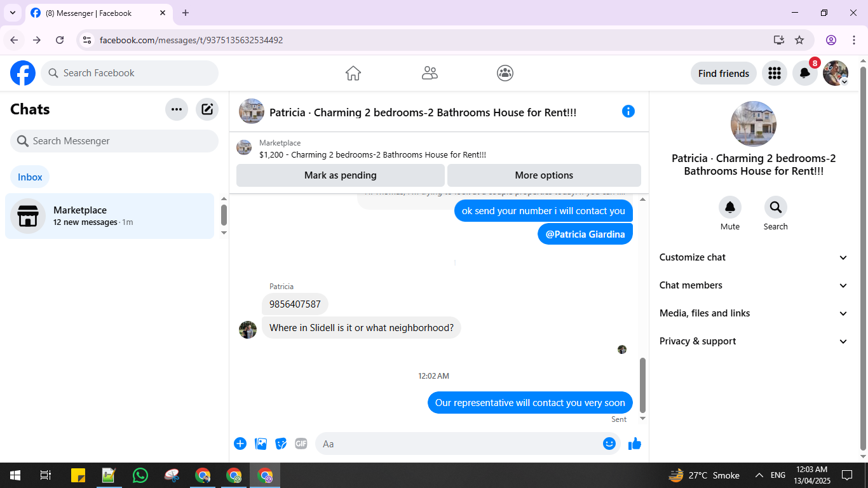
Task: Click the address bar URL
Action: [x=191, y=40]
